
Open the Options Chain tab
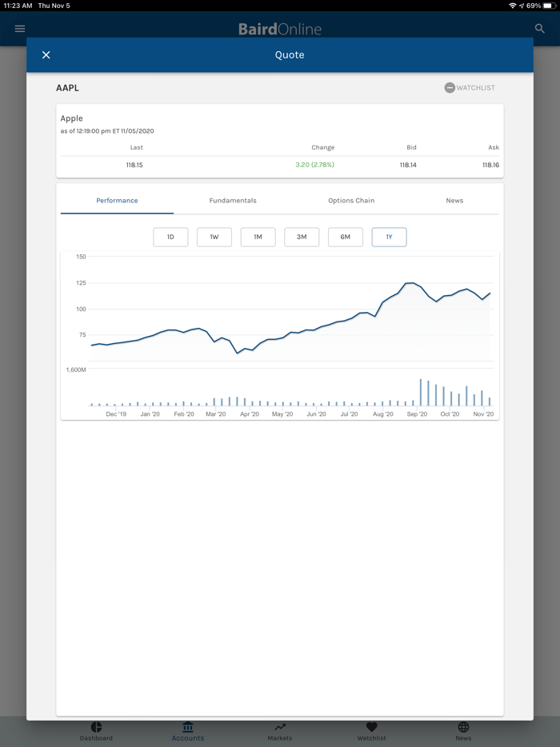click(x=351, y=201)
